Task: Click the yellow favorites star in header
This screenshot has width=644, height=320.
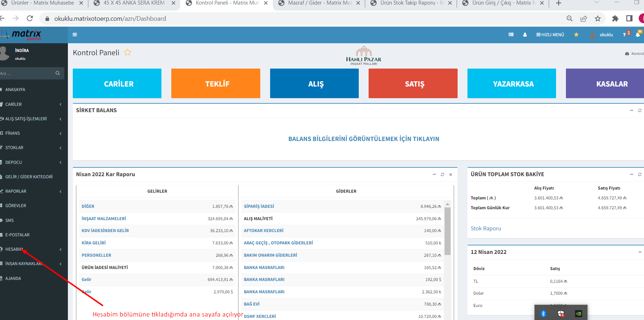Action: pos(576,34)
